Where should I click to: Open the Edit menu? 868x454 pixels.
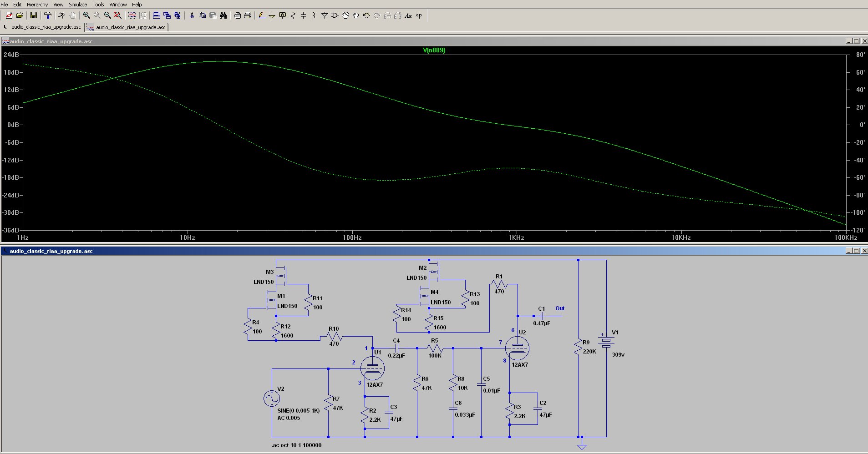[17, 5]
